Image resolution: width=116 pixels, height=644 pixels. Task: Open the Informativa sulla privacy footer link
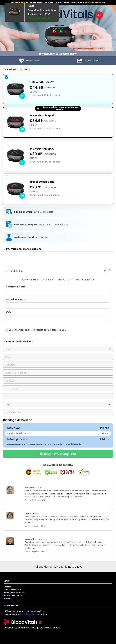coord(14,592)
